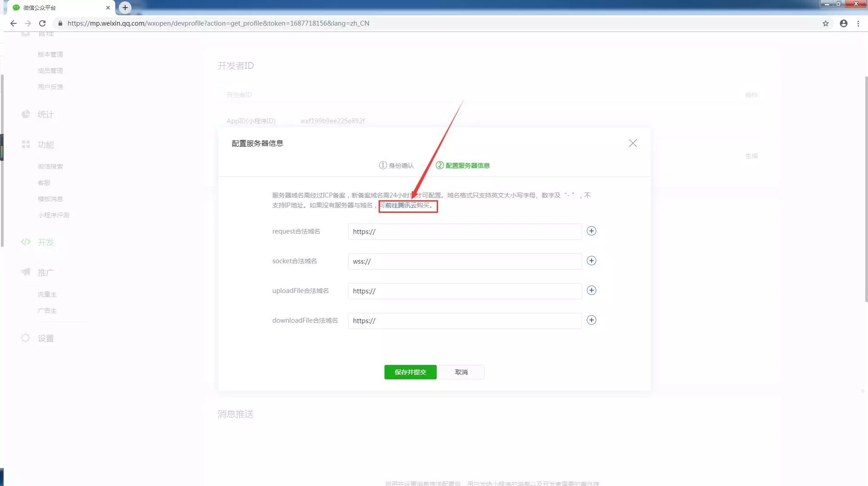
Task: Add another socket domain with plus icon
Action: tap(592, 261)
